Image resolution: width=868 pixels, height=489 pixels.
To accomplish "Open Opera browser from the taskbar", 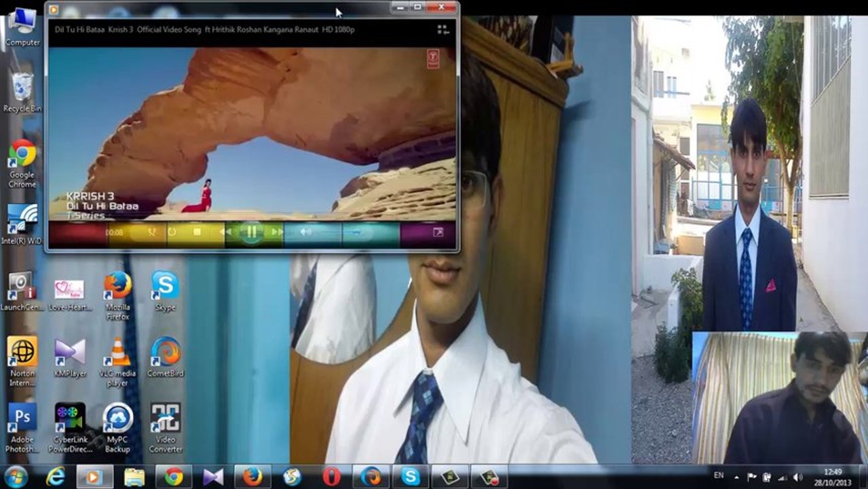I will [331, 477].
